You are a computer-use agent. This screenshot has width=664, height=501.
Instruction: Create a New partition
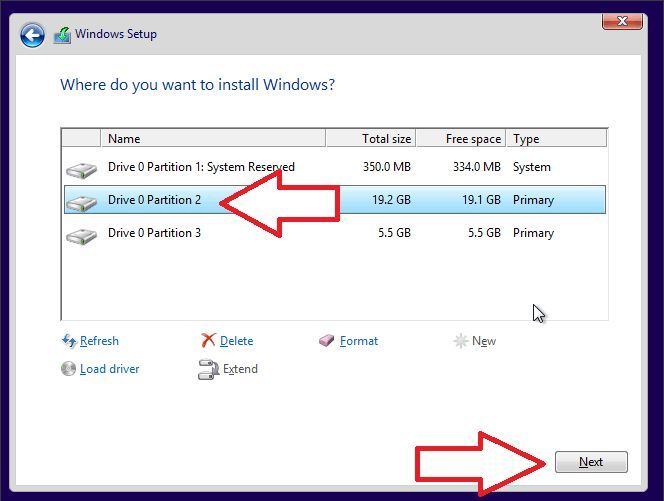(x=484, y=341)
